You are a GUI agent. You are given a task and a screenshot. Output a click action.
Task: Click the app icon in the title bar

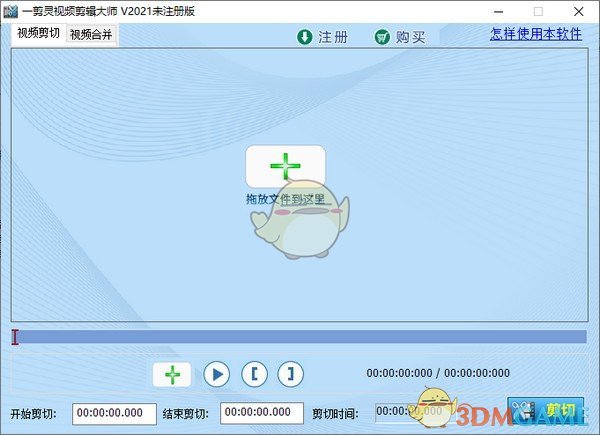pos(12,11)
